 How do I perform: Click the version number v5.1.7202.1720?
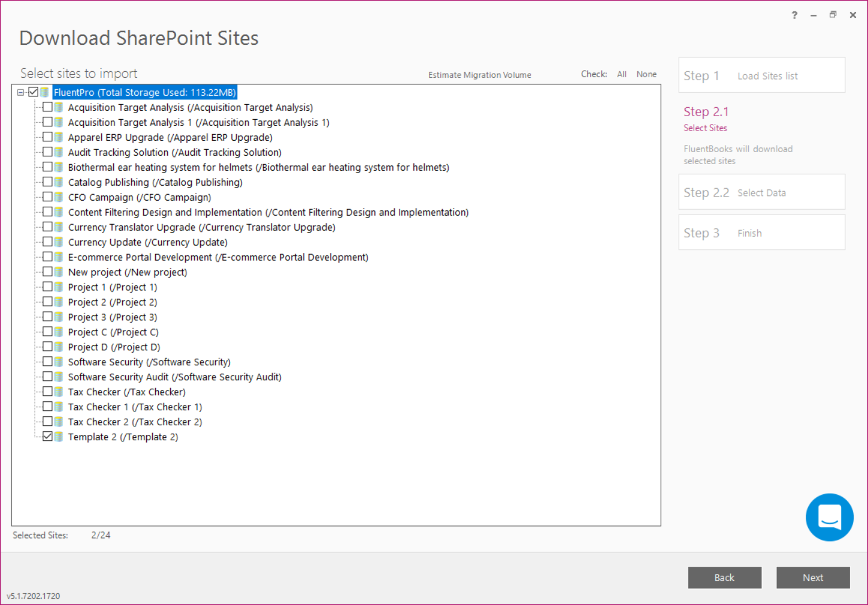(x=34, y=596)
